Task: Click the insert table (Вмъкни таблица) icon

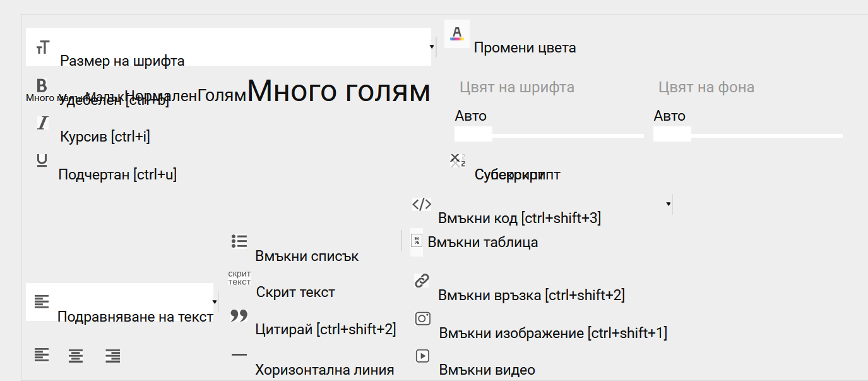Action: tap(417, 241)
